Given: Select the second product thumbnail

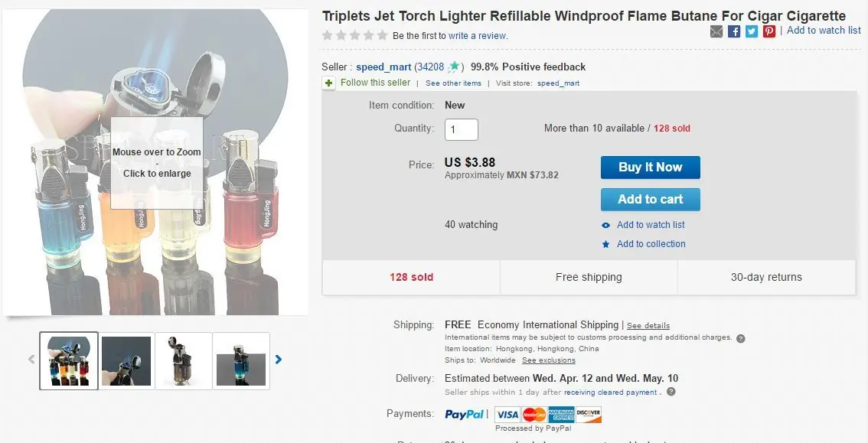Looking at the screenshot, I should pyautogui.click(x=126, y=360).
